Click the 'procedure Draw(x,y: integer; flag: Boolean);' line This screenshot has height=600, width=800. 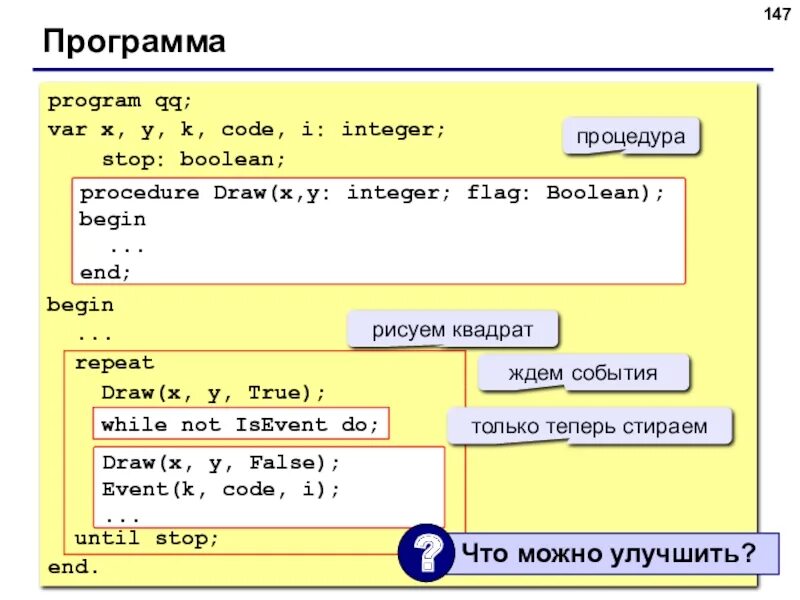click(372, 193)
